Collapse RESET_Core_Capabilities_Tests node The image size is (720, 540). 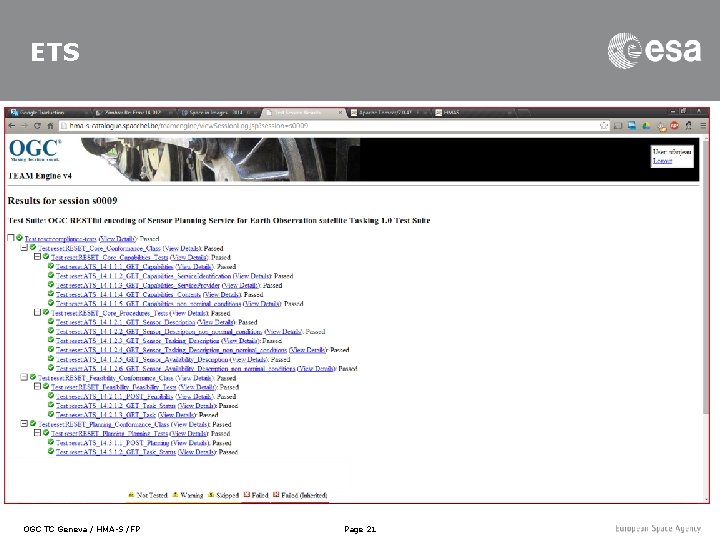click(x=38, y=257)
